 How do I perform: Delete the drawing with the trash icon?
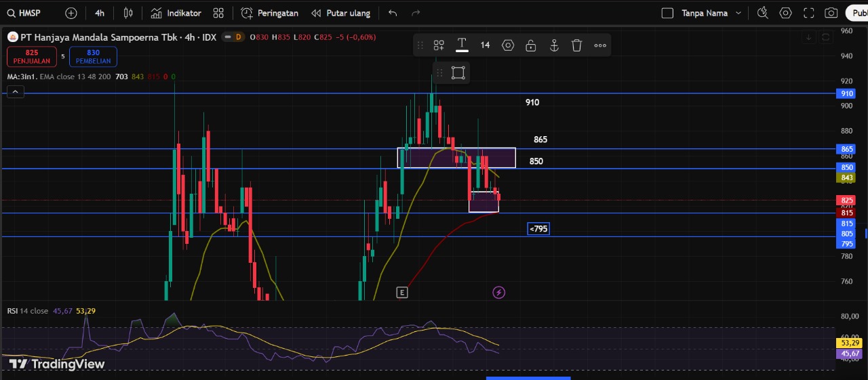pos(576,45)
